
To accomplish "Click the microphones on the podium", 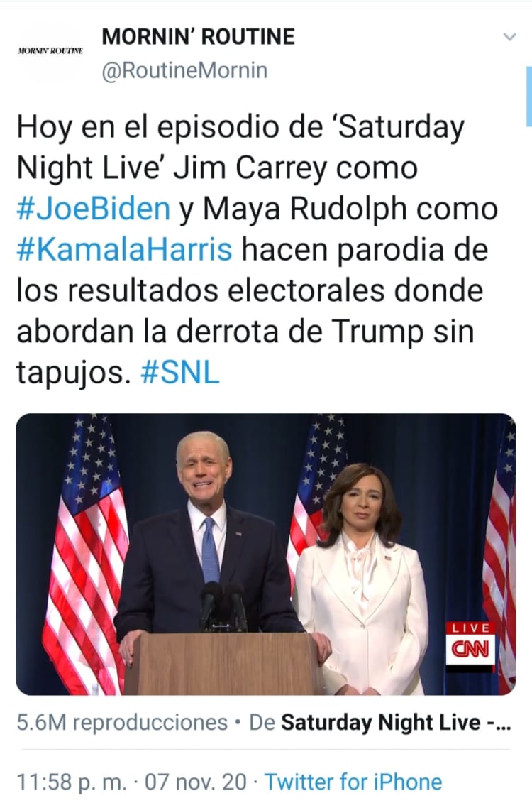I will click(x=223, y=607).
